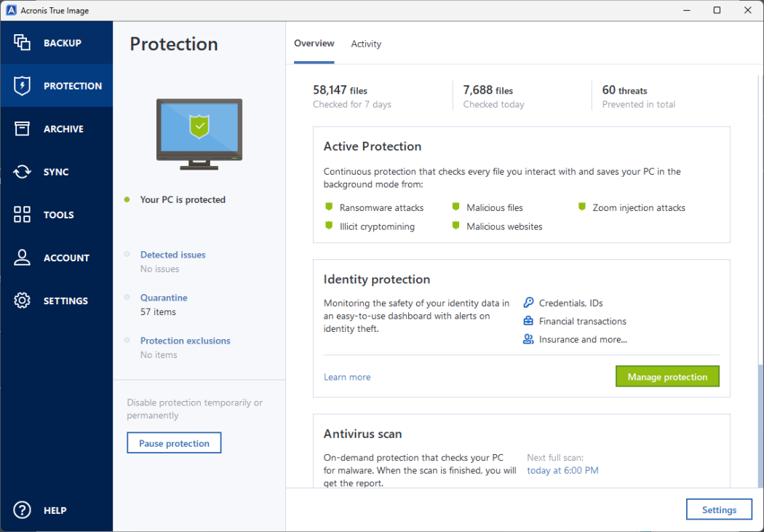Viewport: 764px width, 532px height.
Task: Select the Overview tab
Action: [x=314, y=44]
